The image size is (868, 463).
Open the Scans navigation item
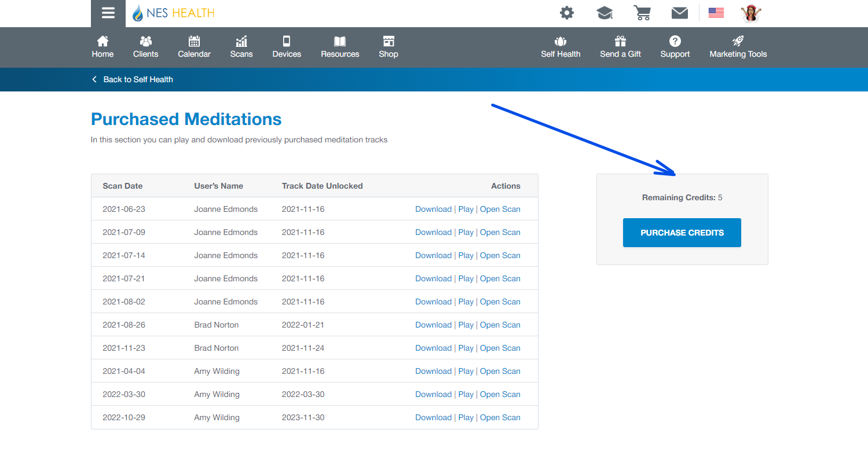(241, 47)
